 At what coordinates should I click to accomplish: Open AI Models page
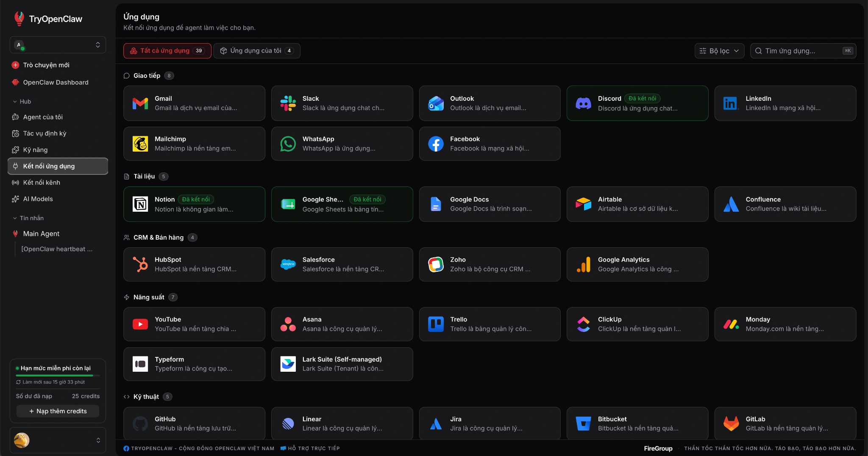click(58, 199)
